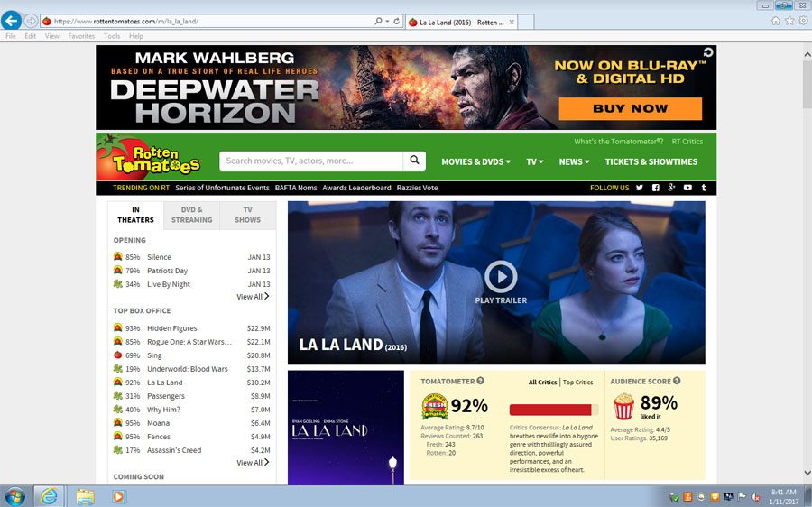Open the Silence movie link
812x507 pixels.
coord(159,257)
